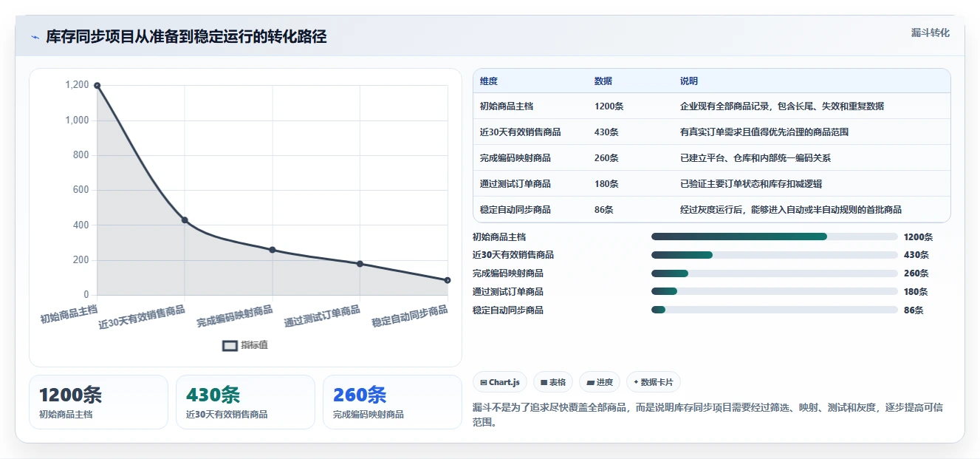
Task: Click the 初始商品主档 table cell
Action: click(x=507, y=106)
